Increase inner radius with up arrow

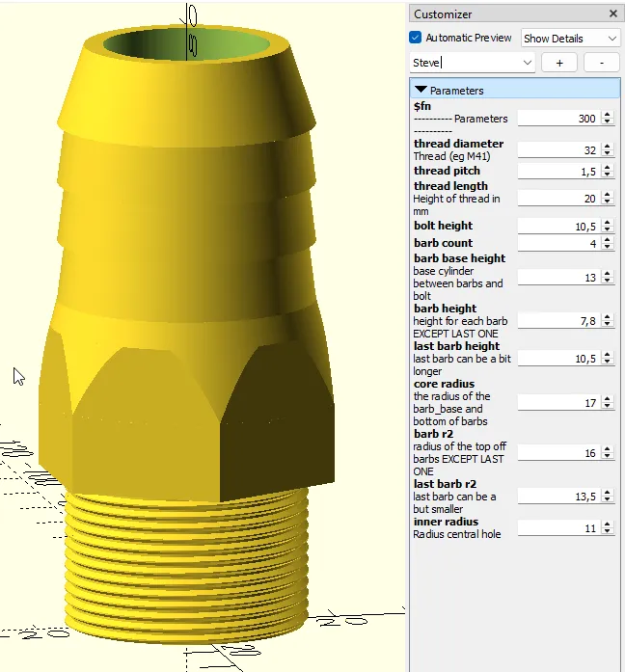[607, 524]
